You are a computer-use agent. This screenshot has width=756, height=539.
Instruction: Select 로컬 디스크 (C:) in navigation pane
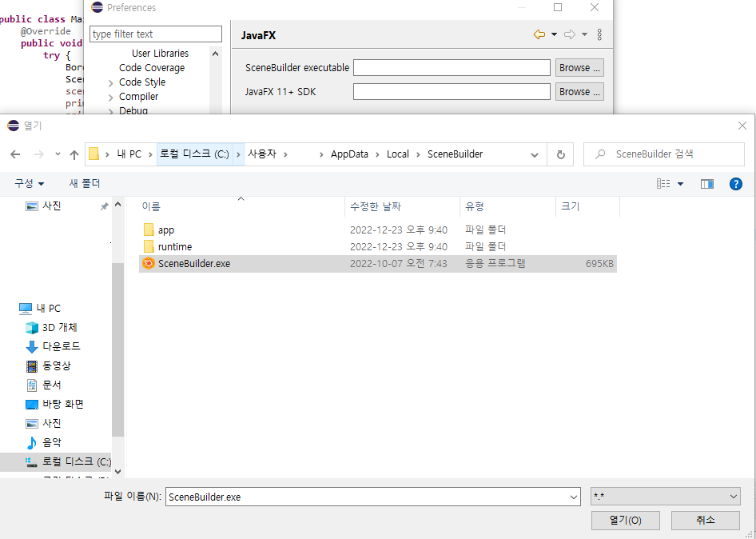pyautogui.click(x=56, y=461)
